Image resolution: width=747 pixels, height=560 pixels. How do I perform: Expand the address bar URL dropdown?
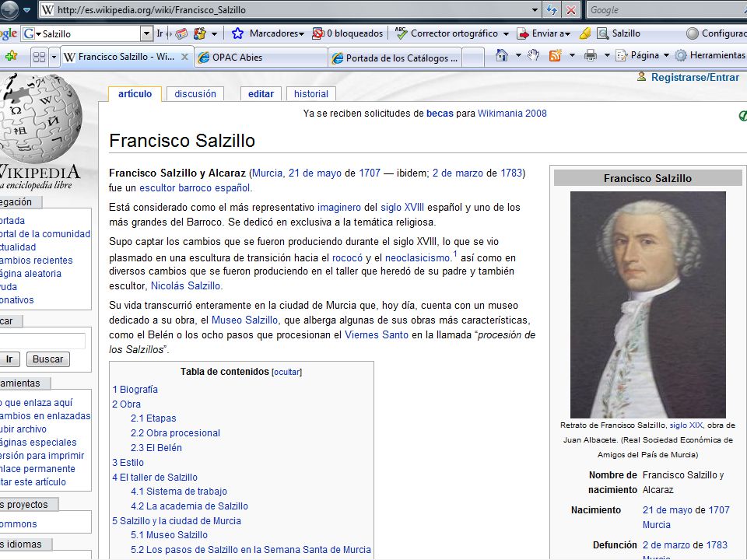coord(535,10)
